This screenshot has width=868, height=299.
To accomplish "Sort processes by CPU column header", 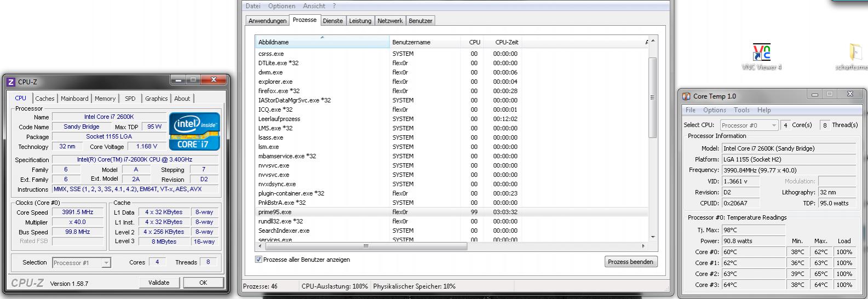I will point(472,42).
